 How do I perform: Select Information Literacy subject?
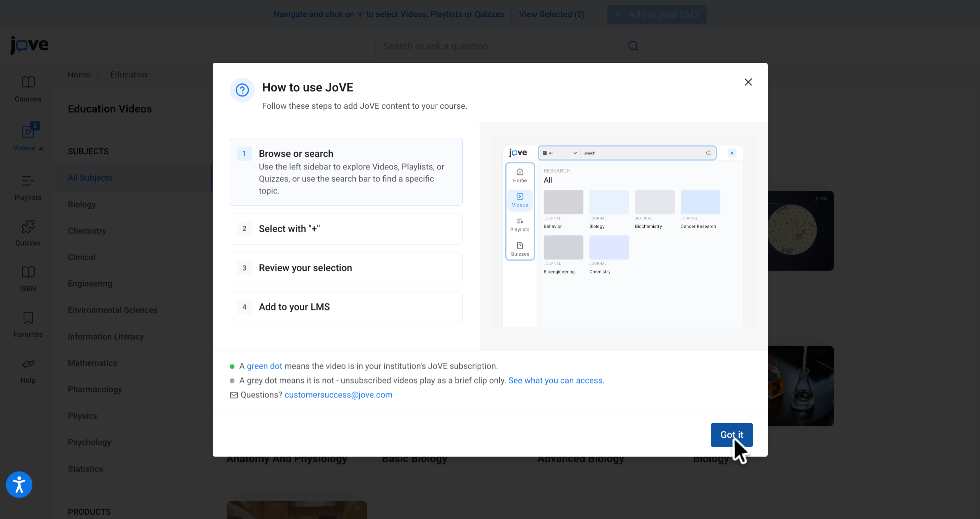105,337
